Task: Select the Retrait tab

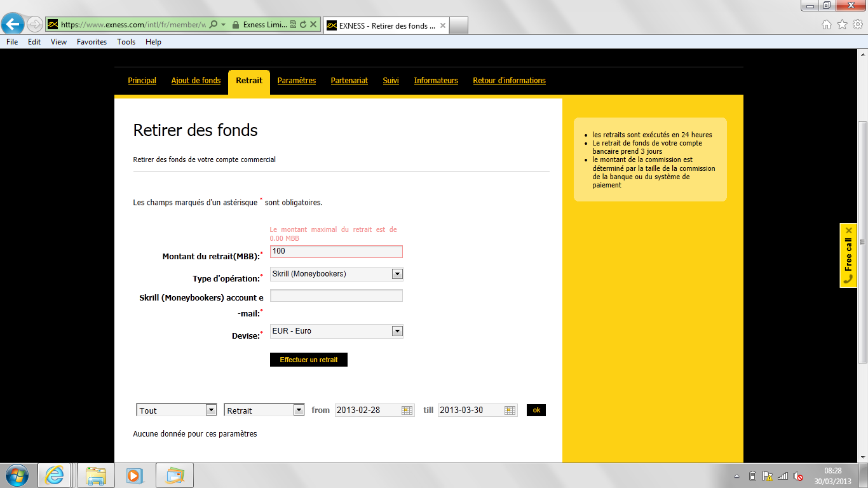Action: click(x=249, y=82)
